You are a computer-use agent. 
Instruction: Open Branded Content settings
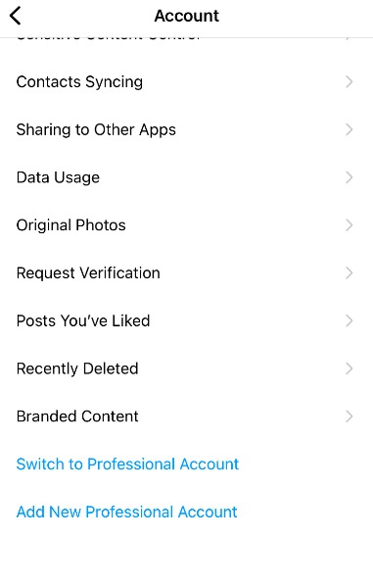tap(186, 416)
